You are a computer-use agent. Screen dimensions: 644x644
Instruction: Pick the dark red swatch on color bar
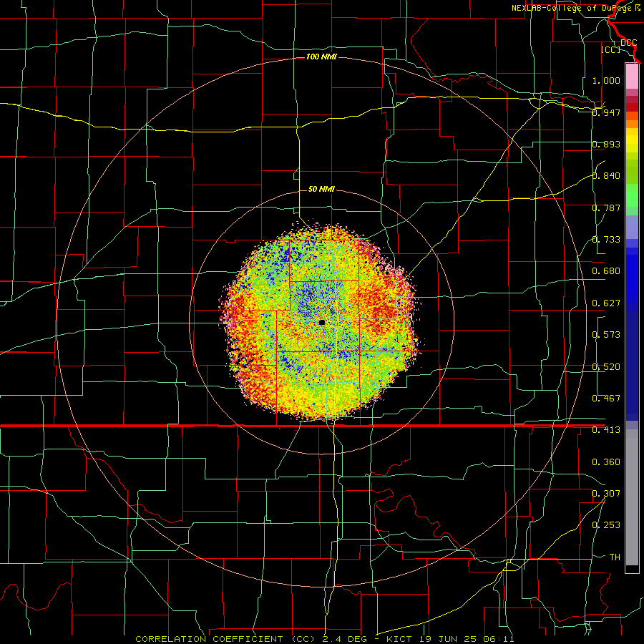[632, 107]
